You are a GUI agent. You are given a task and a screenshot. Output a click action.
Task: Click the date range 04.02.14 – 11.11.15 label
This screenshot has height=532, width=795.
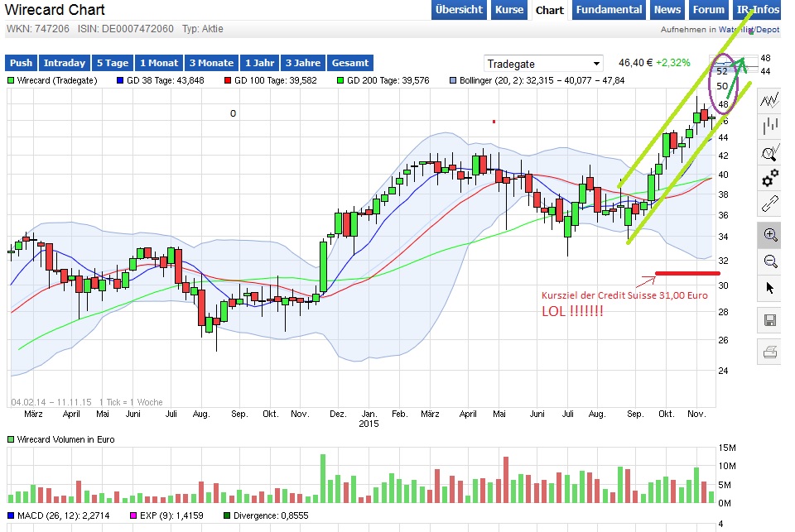[51, 402]
